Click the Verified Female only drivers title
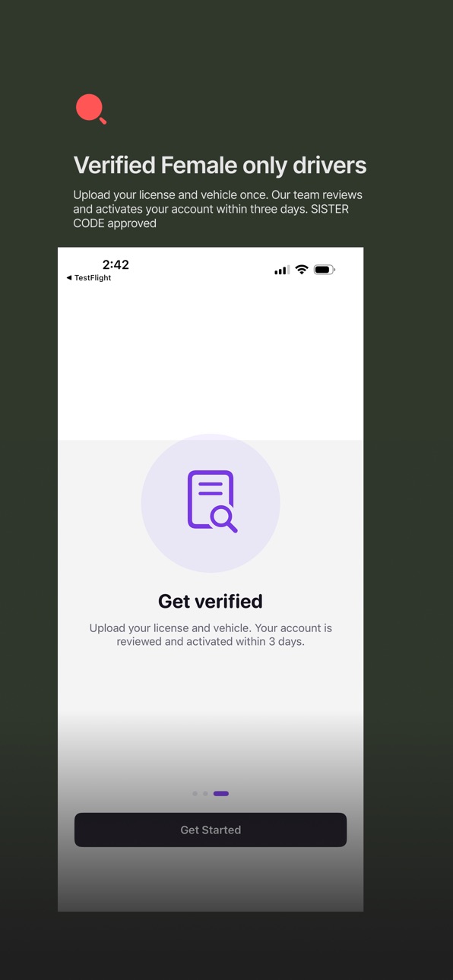 pos(220,165)
